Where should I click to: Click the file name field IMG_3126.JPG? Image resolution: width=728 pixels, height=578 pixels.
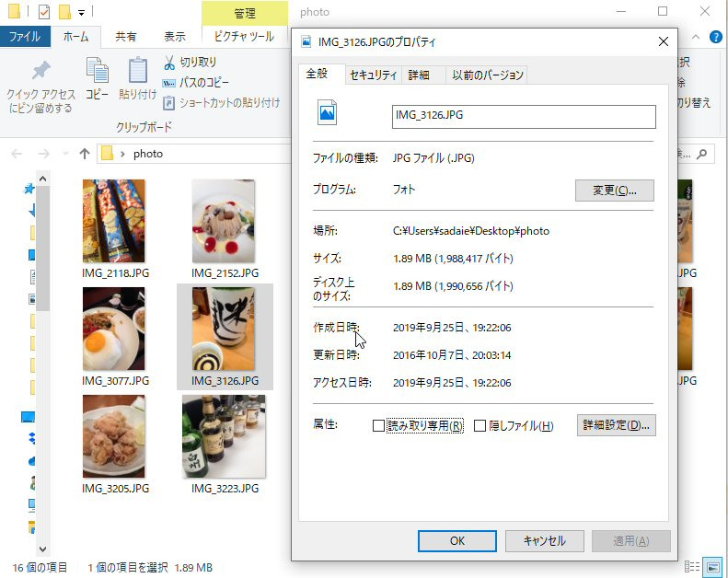pos(524,116)
